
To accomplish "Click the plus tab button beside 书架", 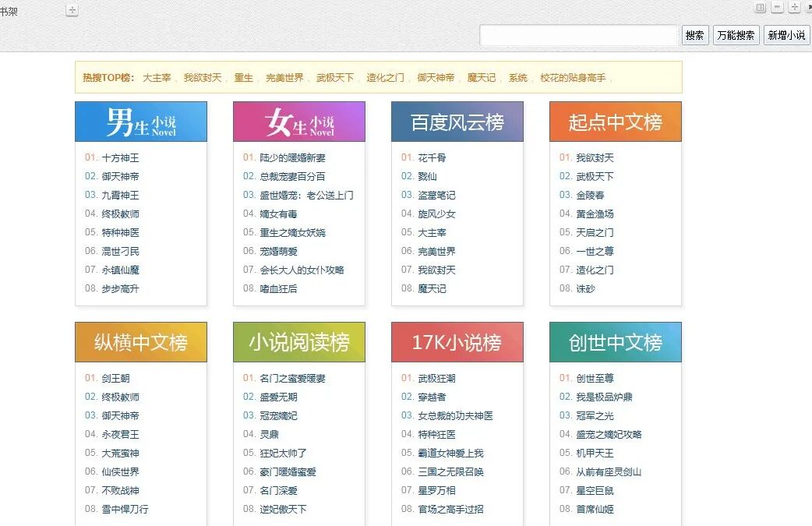I will click(72, 10).
